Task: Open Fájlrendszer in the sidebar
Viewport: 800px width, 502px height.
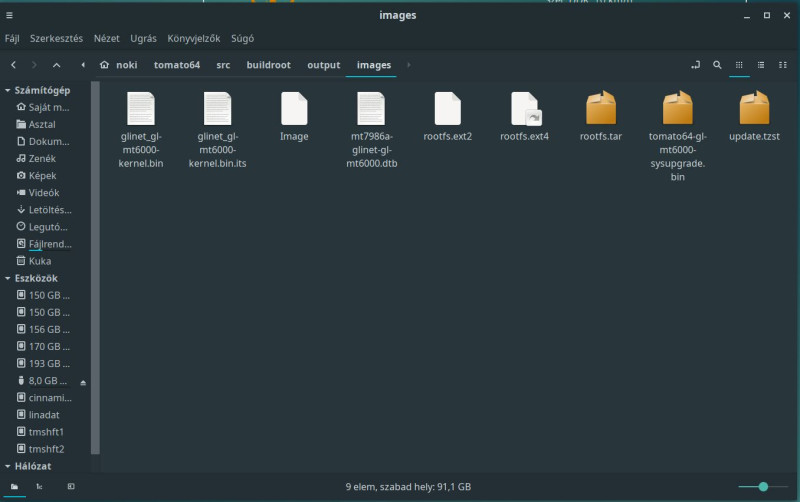Action: tap(44, 244)
